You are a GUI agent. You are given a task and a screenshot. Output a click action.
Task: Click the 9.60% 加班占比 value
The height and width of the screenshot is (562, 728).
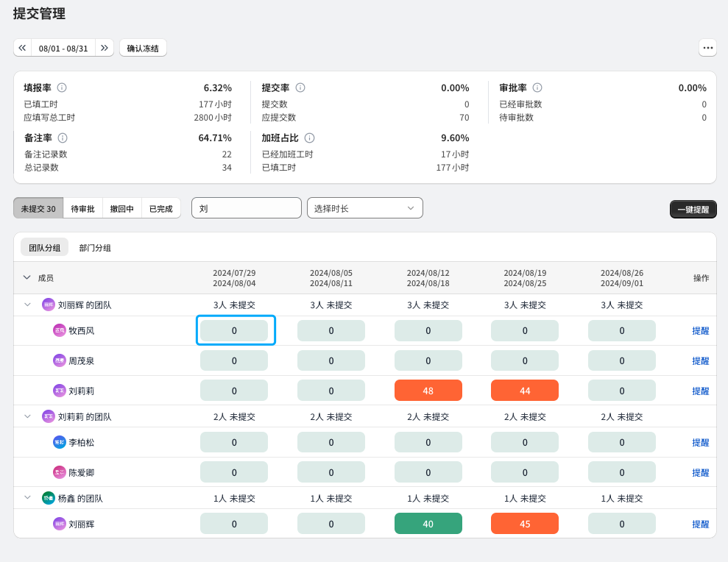coord(455,138)
